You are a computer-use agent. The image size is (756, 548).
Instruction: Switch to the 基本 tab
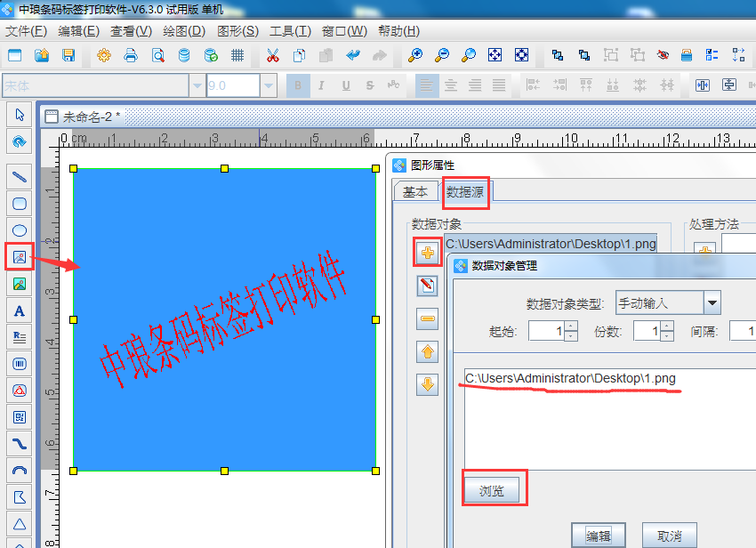coord(415,191)
